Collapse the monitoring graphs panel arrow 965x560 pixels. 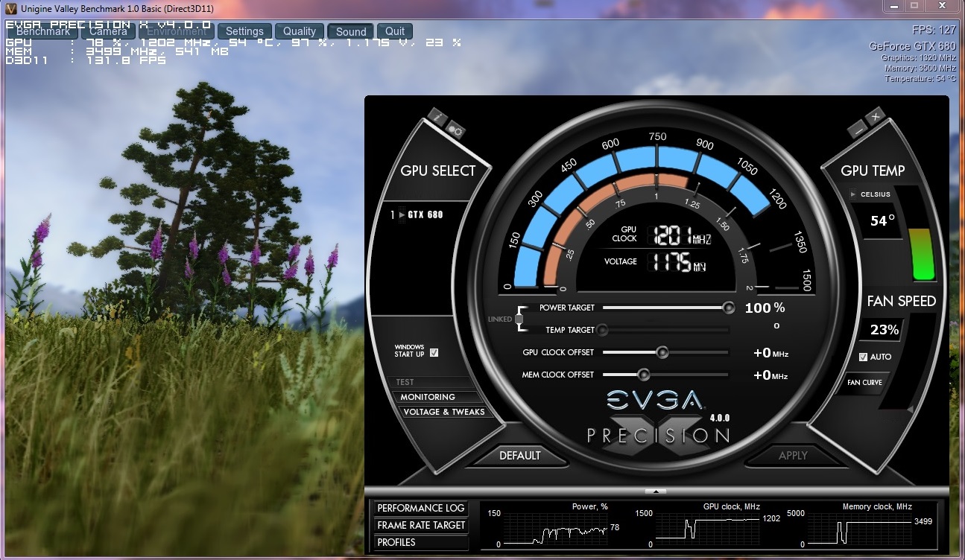(x=655, y=491)
